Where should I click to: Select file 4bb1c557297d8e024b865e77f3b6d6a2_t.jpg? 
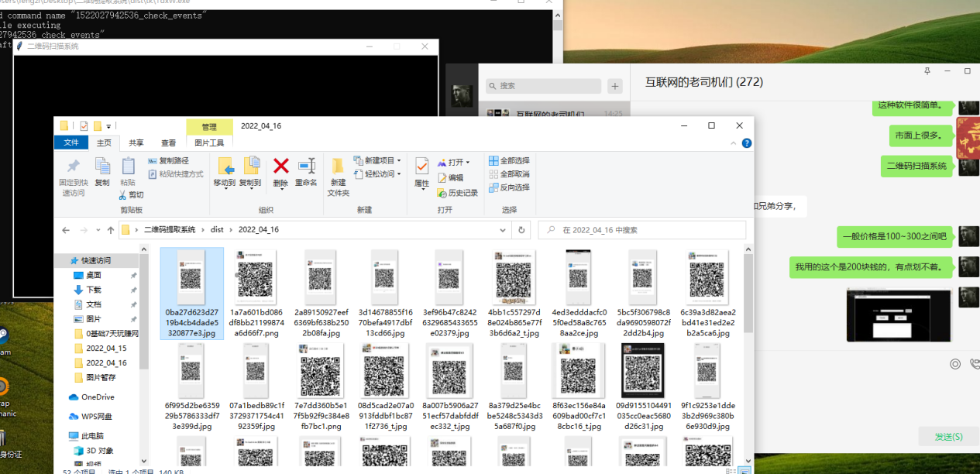(x=512, y=294)
